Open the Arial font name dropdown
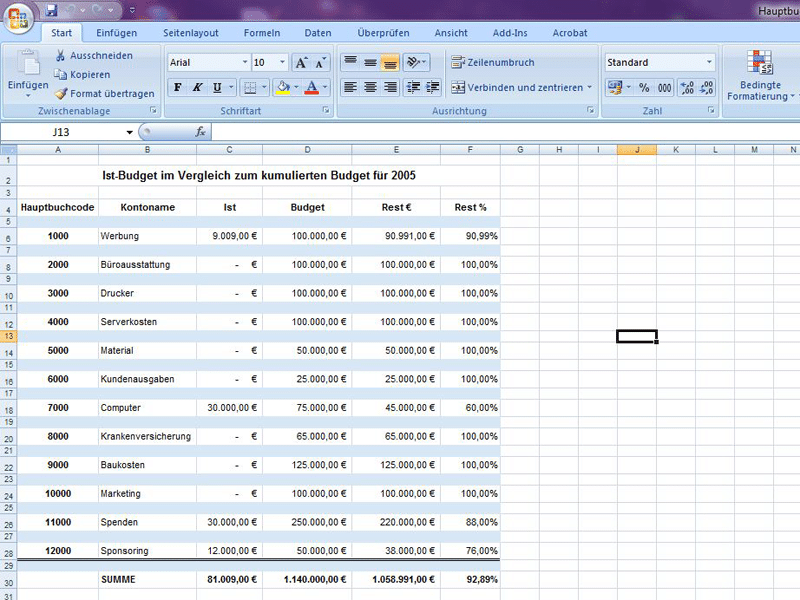 click(x=245, y=62)
